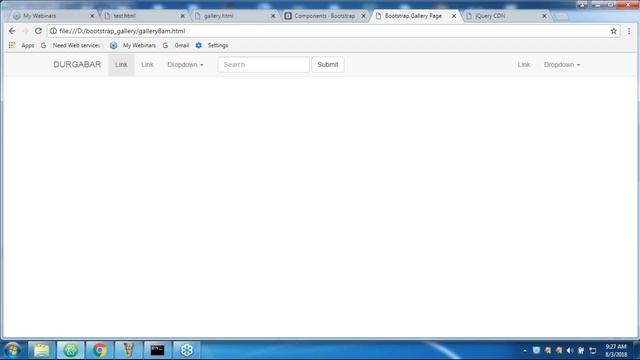The height and width of the screenshot is (360, 640).
Task: Click the Submit button
Action: click(x=328, y=64)
